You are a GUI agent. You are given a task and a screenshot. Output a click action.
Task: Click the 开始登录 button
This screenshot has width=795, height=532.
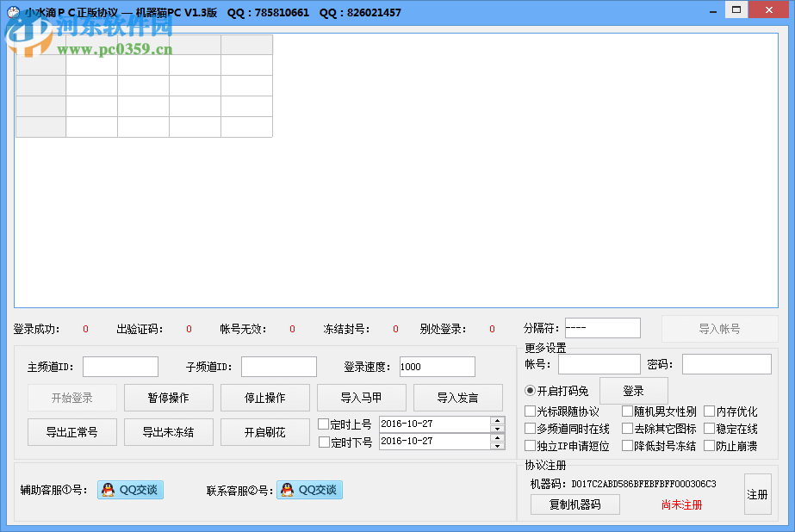pyautogui.click(x=71, y=398)
